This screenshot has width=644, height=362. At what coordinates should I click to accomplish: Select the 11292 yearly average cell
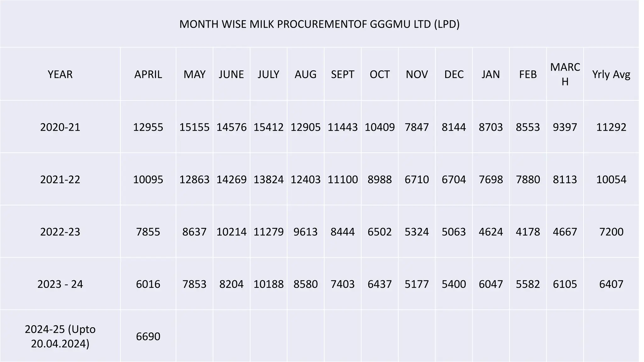(x=611, y=127)
